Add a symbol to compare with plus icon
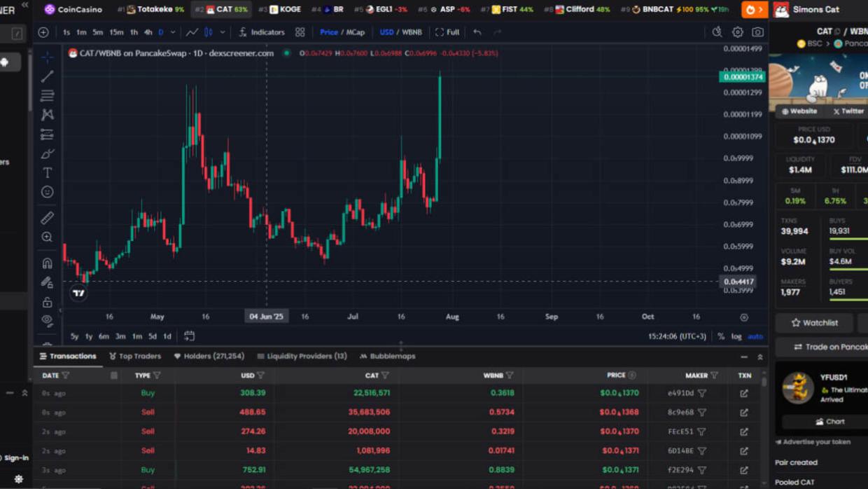 [43, 32]
